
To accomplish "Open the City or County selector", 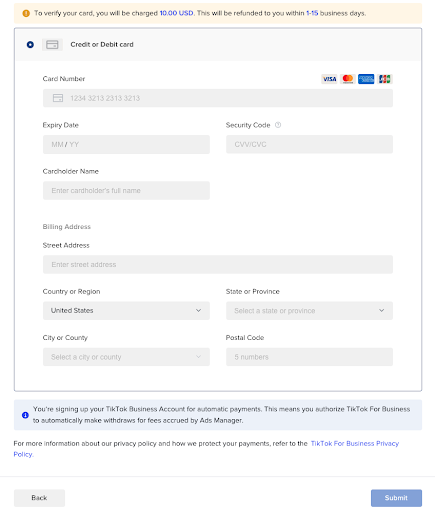I will coord(126,357).
